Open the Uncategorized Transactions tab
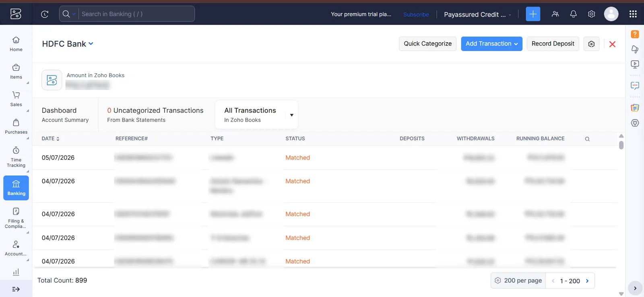 click(155, 115)
